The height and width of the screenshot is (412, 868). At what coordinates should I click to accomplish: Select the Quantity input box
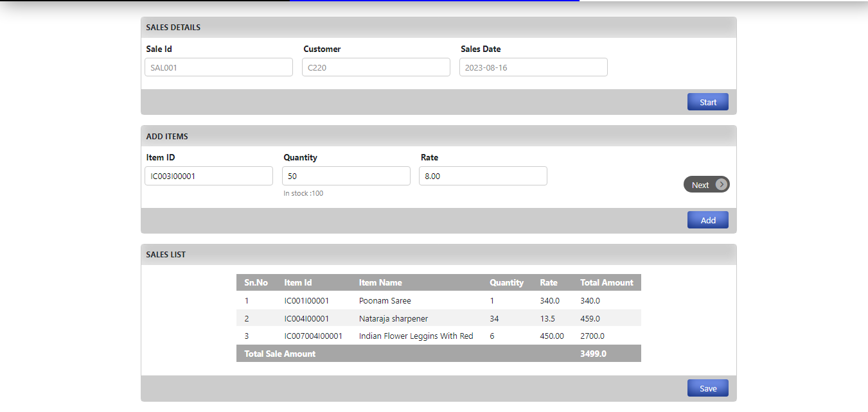tap(346, 175)
